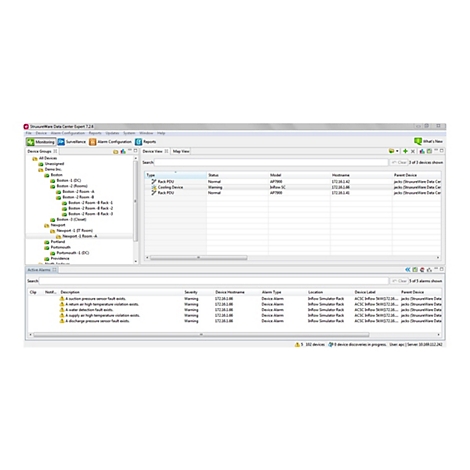The width and height of the screenshot is (470, 470).
Task: Sort devices by the Type column
Action: pos(176,175)
